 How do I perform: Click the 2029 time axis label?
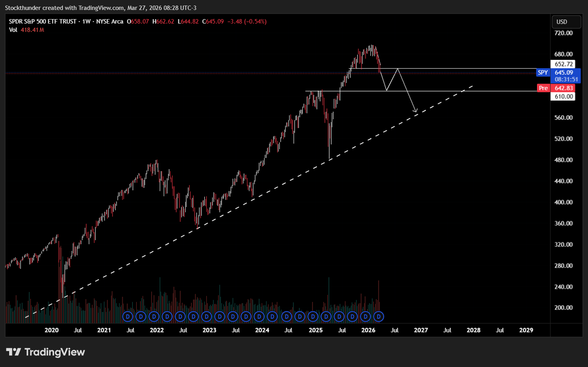click(526, 331)
